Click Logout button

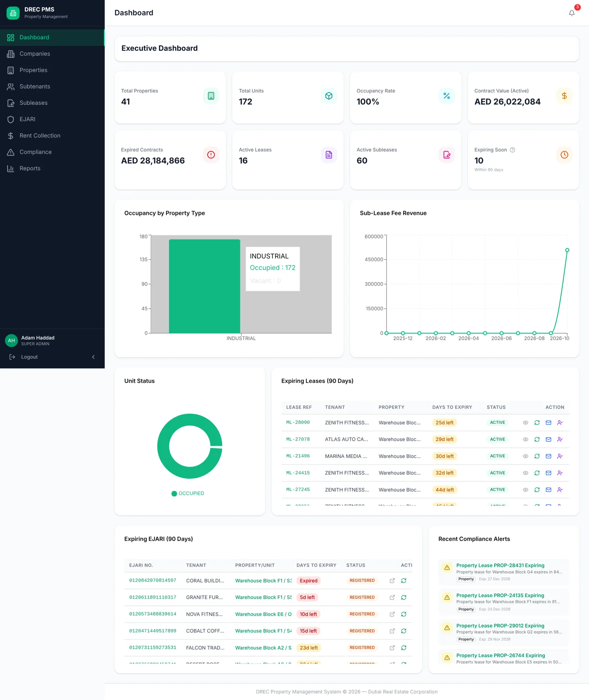pyautogui.click(x=23, y=357)
